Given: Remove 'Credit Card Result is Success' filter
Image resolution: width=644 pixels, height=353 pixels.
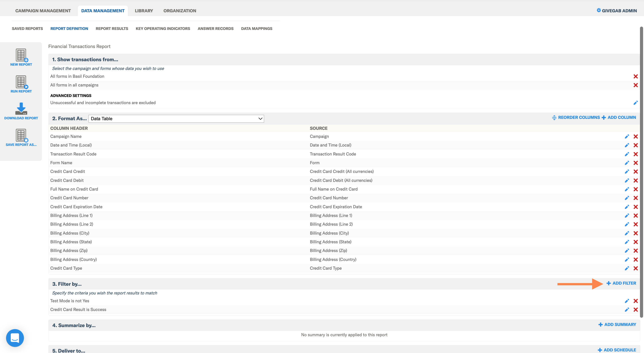Looking at the screenshot, I should pos(636,309).
